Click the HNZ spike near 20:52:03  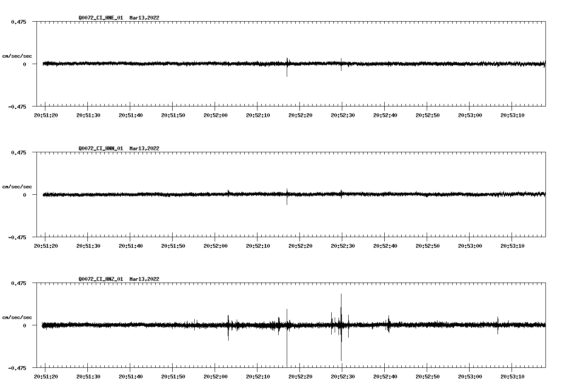tap(228, 328)
